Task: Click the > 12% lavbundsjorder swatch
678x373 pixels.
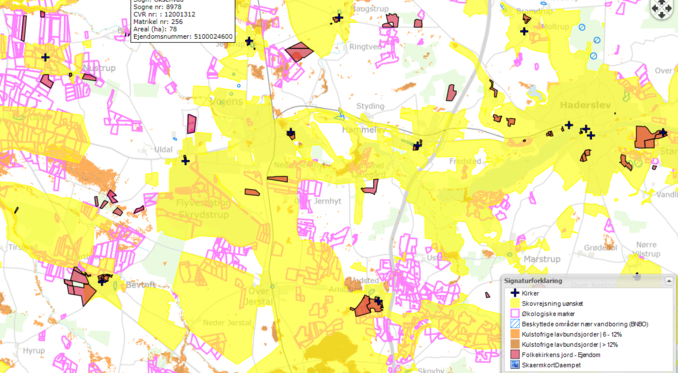Action: click(515, 344)
